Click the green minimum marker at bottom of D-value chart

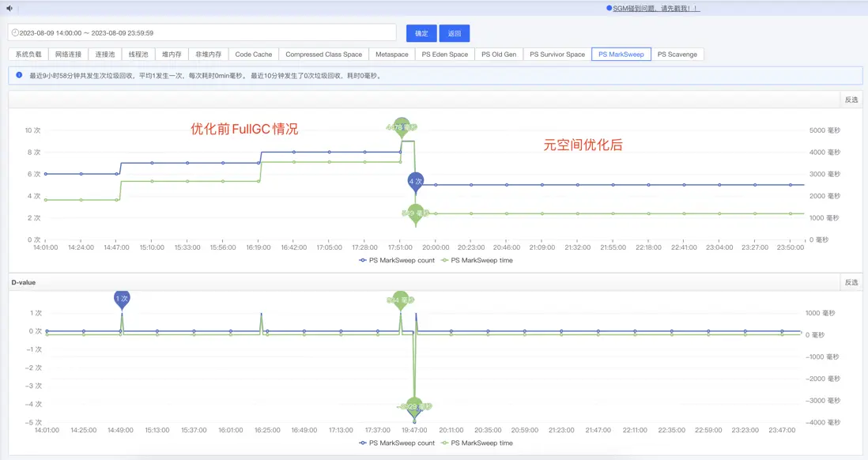(414, 406)
